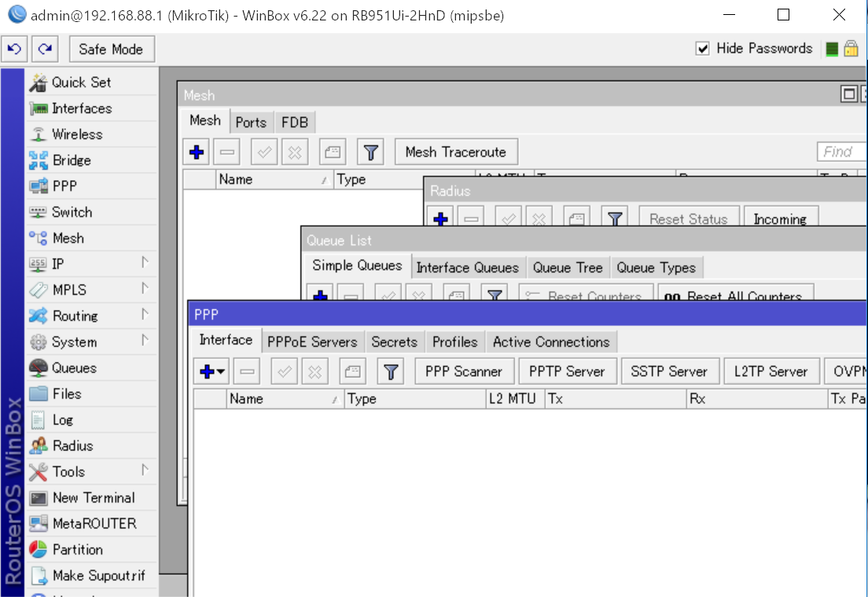Click the L2 MTU column header in PPP
Viewport: 868px width, 597px height.
(516, 400)
